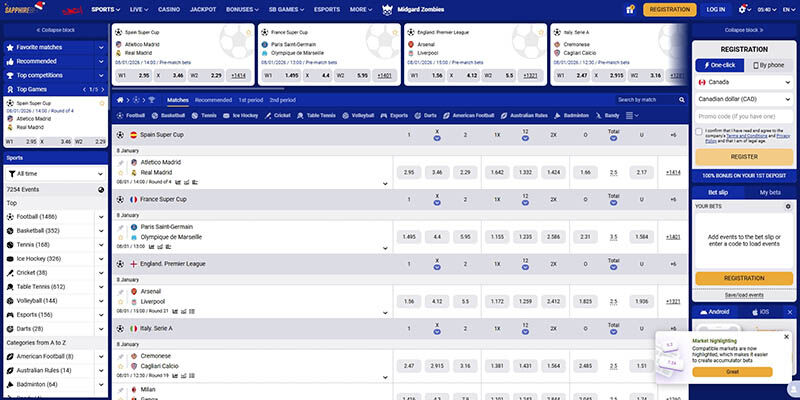Open the All time filter dropdown
Image resolution: width=800 pixels, height=400 pixels.
click(x=56, y=174)
